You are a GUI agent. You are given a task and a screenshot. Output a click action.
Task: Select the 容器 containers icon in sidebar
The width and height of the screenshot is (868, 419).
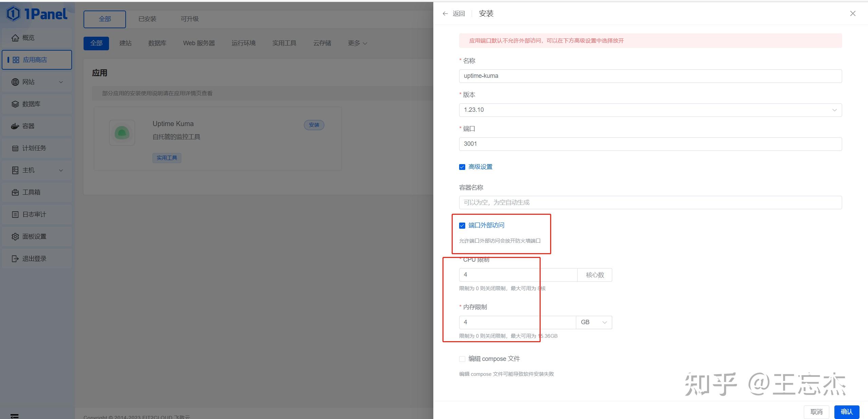point(15,126)
